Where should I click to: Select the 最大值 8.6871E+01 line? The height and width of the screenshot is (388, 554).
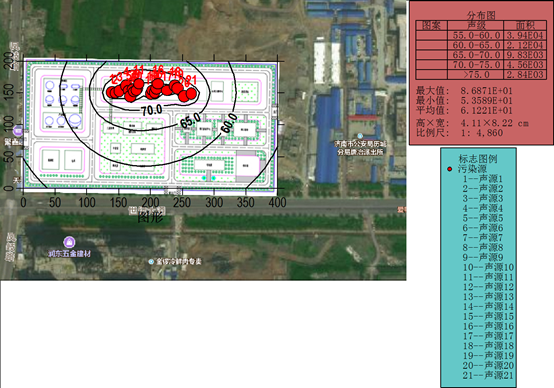coord(464,91)
